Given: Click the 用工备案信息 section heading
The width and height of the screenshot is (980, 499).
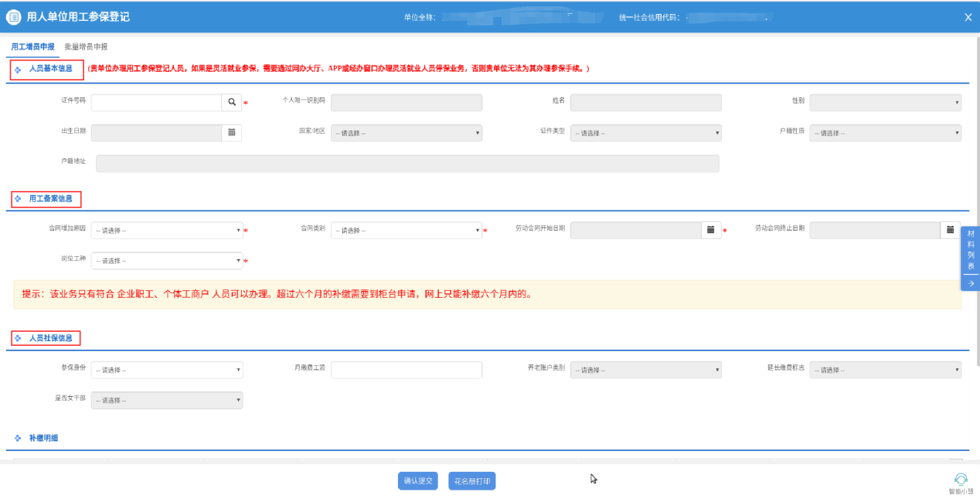Looking at the screenshot, I should pos(51,200).
